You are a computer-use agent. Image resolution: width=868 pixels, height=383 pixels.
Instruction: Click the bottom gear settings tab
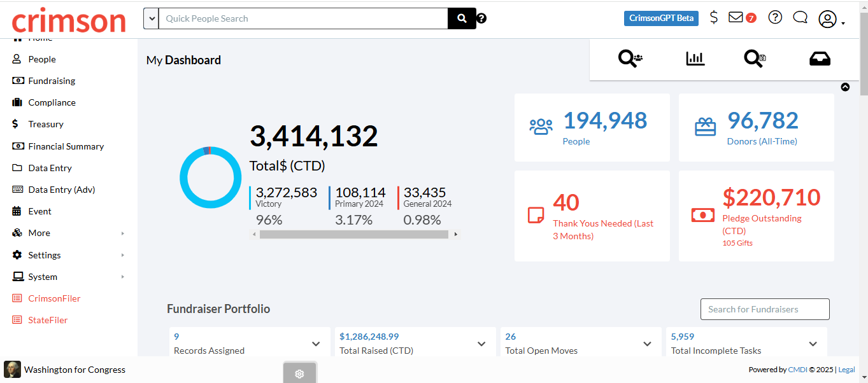299,373
